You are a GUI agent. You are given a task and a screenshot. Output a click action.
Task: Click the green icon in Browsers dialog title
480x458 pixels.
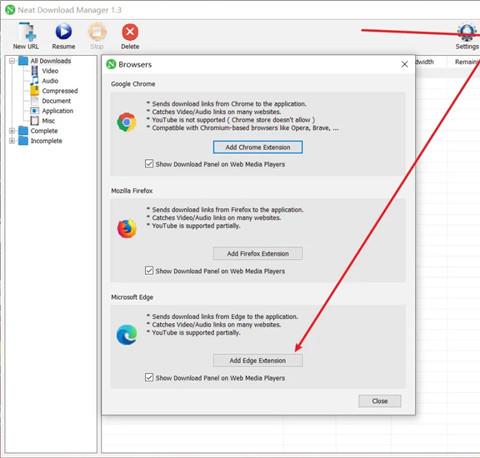111,64
